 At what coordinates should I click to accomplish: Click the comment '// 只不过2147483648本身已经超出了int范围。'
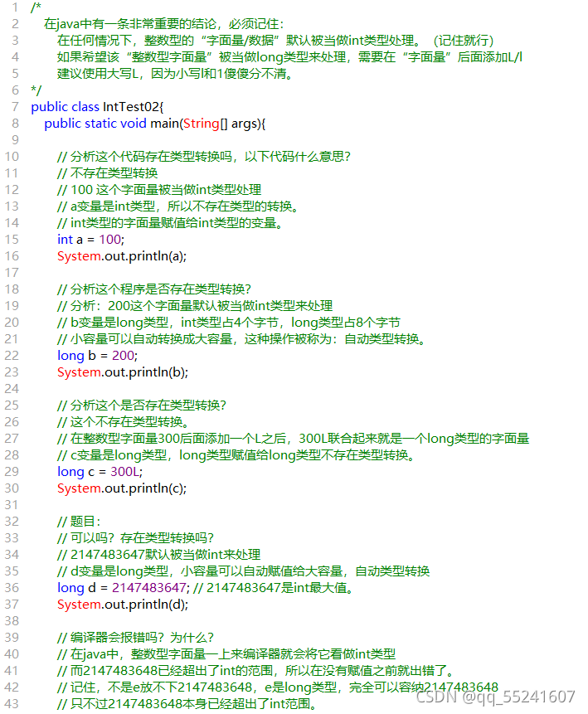pos(187,704)
